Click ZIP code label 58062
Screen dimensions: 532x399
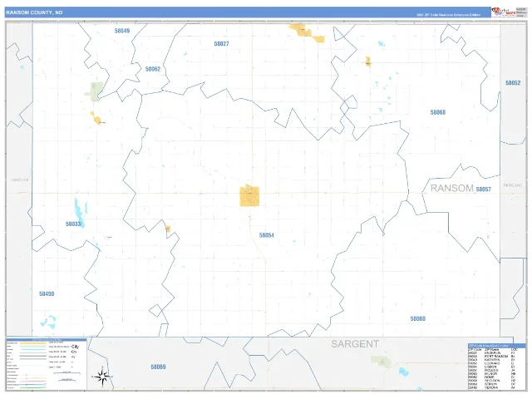point(153,69)
